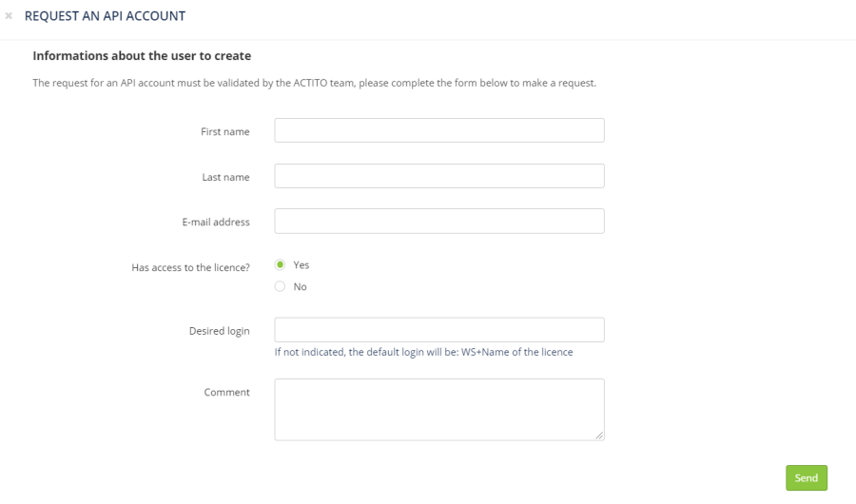Viewport: 856px width, 504px height.
Task: Select the E-mail address input field
Action: [438, 221]
